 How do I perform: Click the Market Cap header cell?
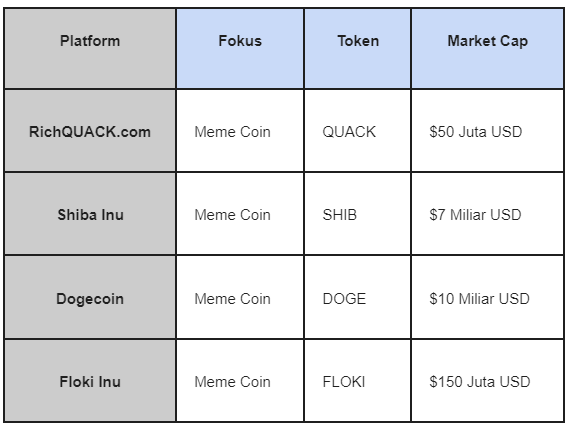coord(487,48)
